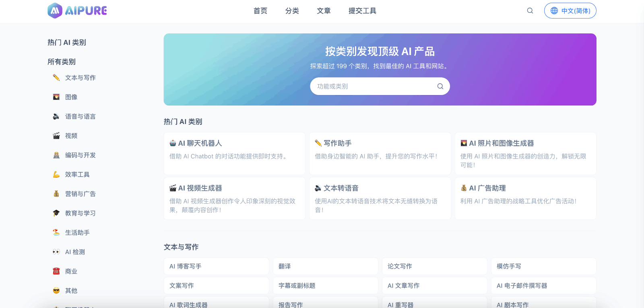The image size is (644, 308).
Task: Open the AI 聊天机器人 category card
Action: click(x=234, y=153)
